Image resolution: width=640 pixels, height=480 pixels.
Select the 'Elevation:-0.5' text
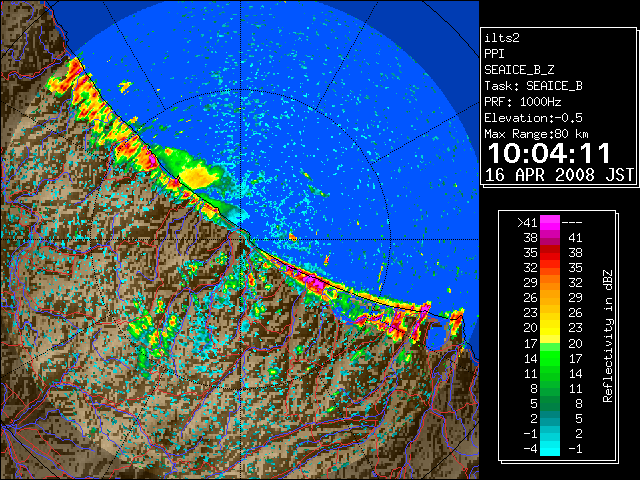pos(533,118)
